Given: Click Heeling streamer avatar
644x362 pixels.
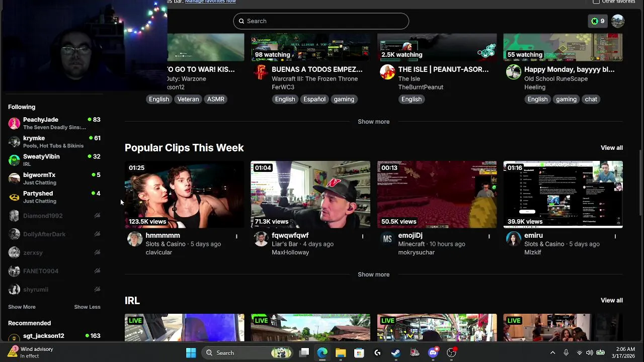Looking at the screenshot, I should [513, 72].
